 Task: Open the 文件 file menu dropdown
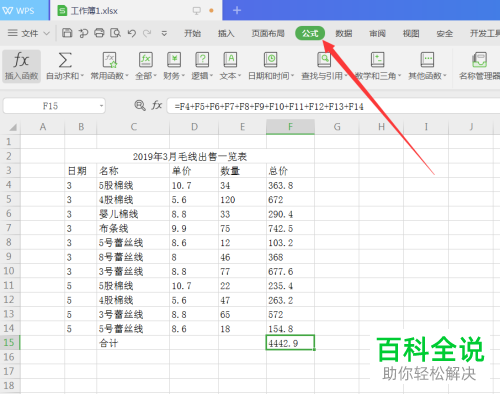[x=29, y=33]
